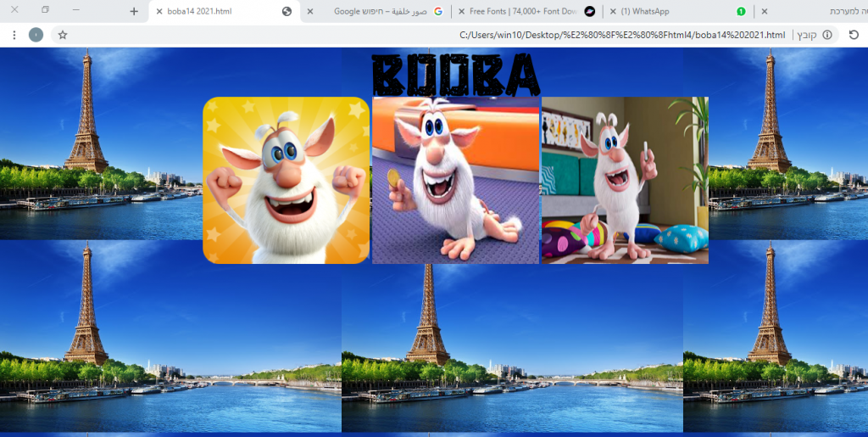This screenshot has height=437, width=868.
Task: Close the Google image search tab
Action: pyautogui.click(x=310, y=12)
